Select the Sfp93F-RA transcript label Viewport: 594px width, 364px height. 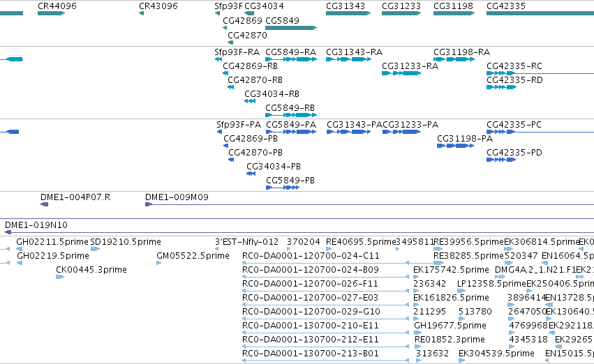tap(237, 52)
